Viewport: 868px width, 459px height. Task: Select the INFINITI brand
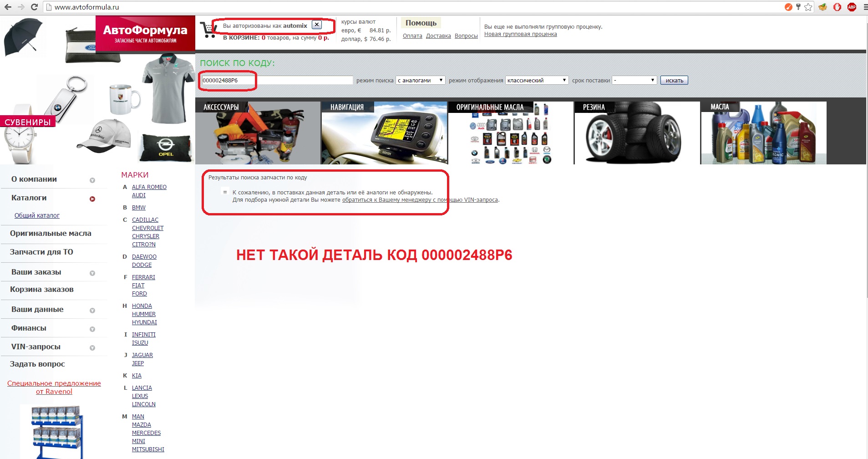[x=144, y=335]
